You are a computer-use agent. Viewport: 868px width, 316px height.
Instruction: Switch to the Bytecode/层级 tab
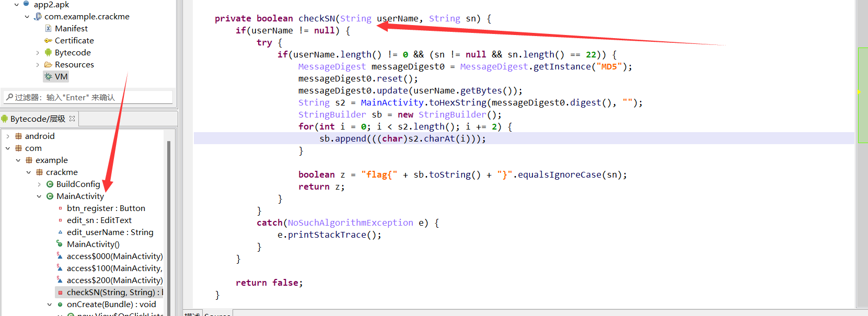tap(37, 119)
